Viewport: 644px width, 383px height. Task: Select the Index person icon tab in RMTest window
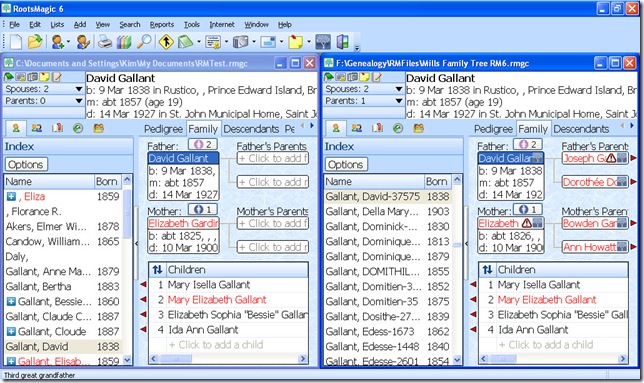click(16, 128)
